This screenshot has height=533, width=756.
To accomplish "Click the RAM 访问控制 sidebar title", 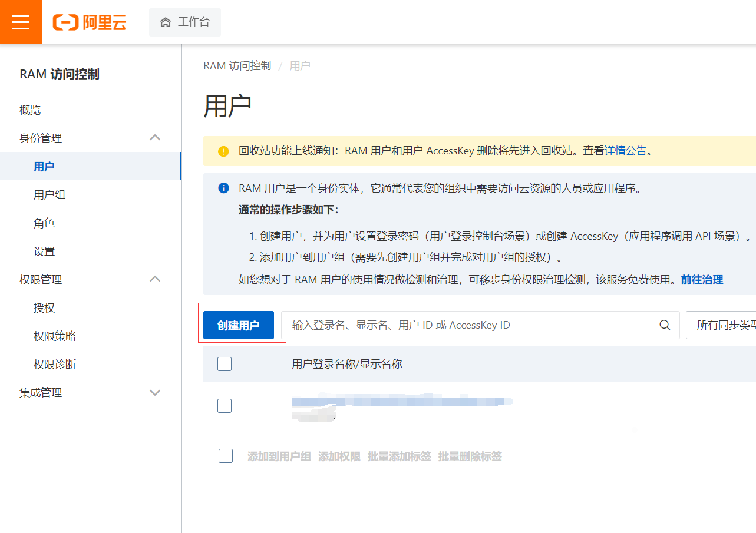I will (60, 74).
